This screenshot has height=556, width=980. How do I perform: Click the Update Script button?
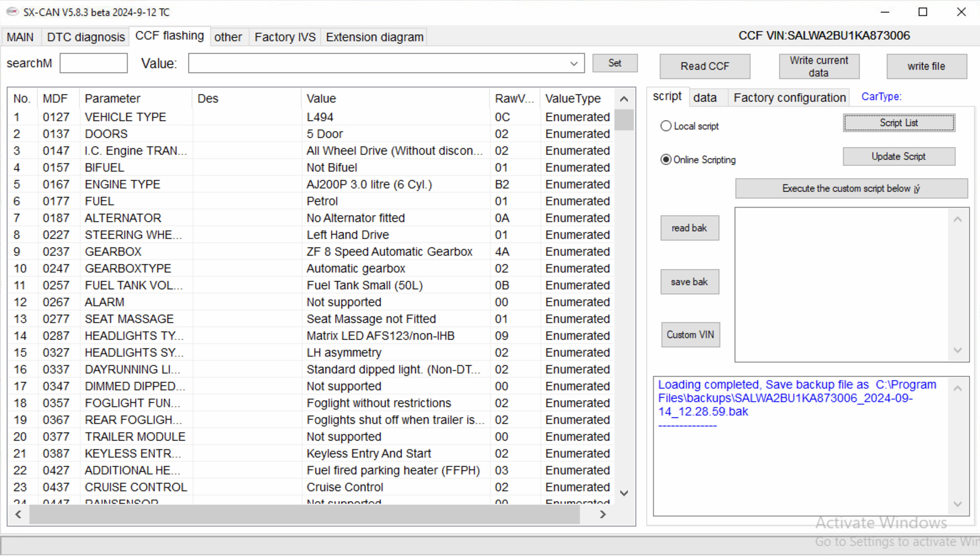pos(898,156)
